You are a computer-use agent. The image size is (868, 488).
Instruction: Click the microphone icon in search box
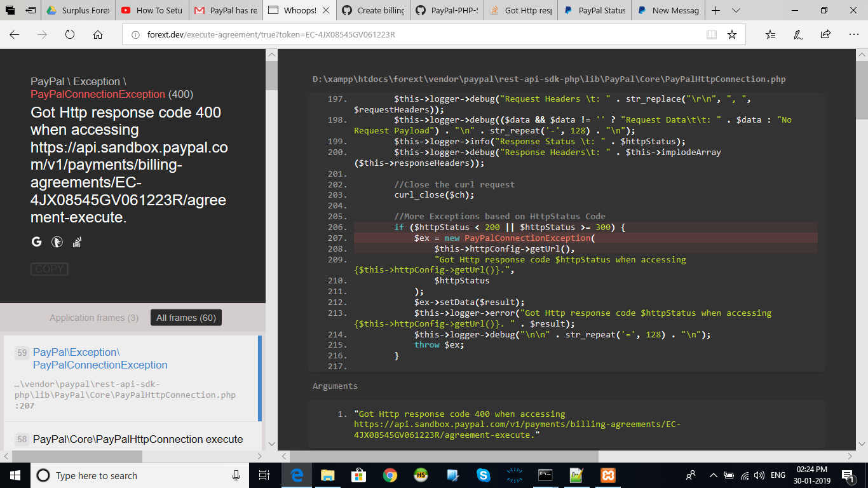coord(236,475)
